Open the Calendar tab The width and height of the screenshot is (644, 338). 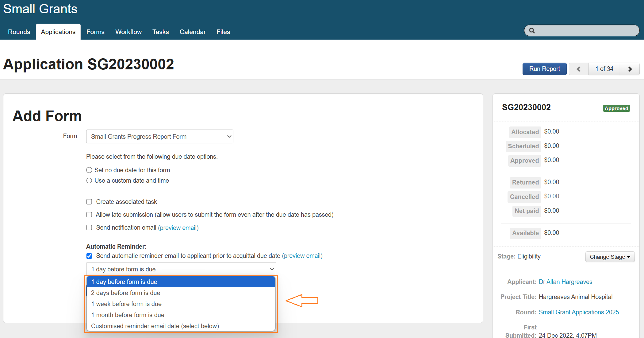click(x=193, y=32)
